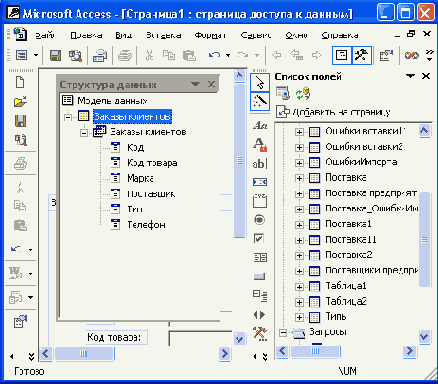Image resolution: width=438 pixels, height=384 pixels.
Task: Select the Bound Span tool
Action: [x=260, y=145]
